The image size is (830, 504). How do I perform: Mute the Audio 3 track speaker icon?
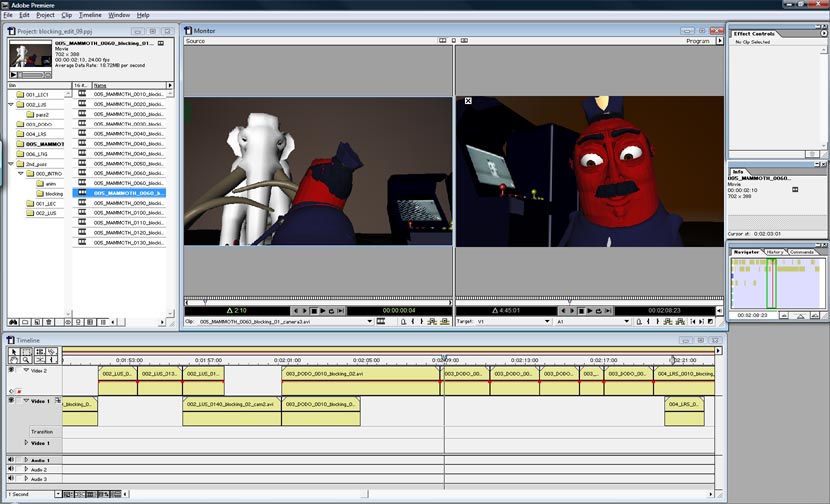(11, 478)
